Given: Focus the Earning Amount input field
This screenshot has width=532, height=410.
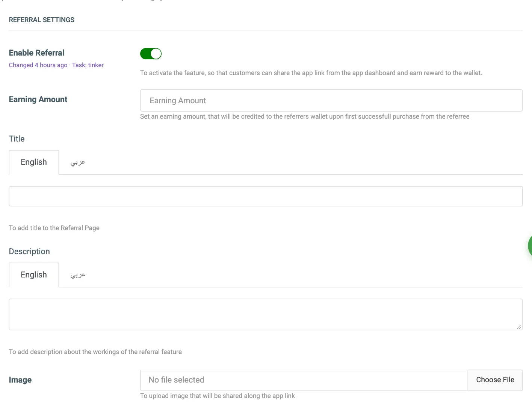Looking at the screenshot, I should tap(331, 100).
